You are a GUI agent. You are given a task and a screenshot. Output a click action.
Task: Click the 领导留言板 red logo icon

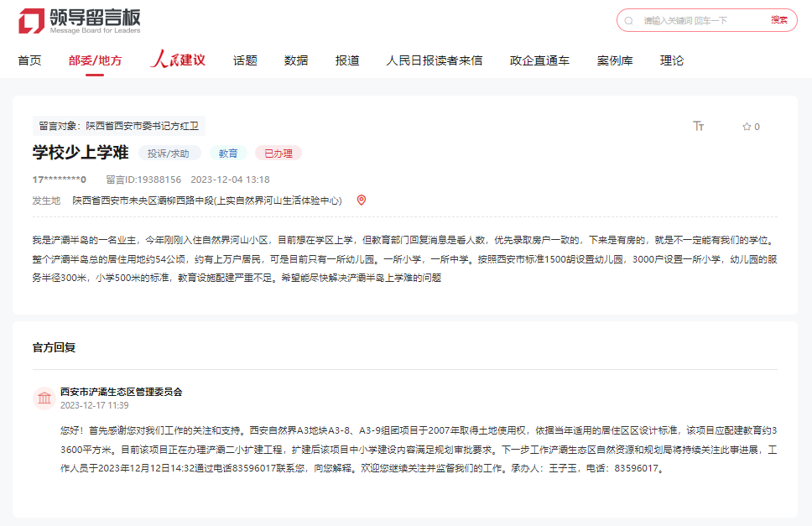point(31,21)
